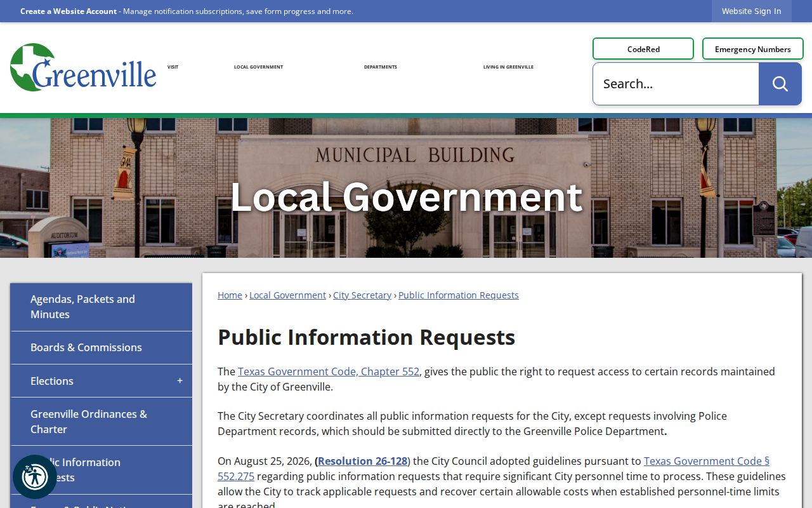This screenshot has width=812, height=508.
Task: Click the CodeRed button
Action: tap(643, 49)
